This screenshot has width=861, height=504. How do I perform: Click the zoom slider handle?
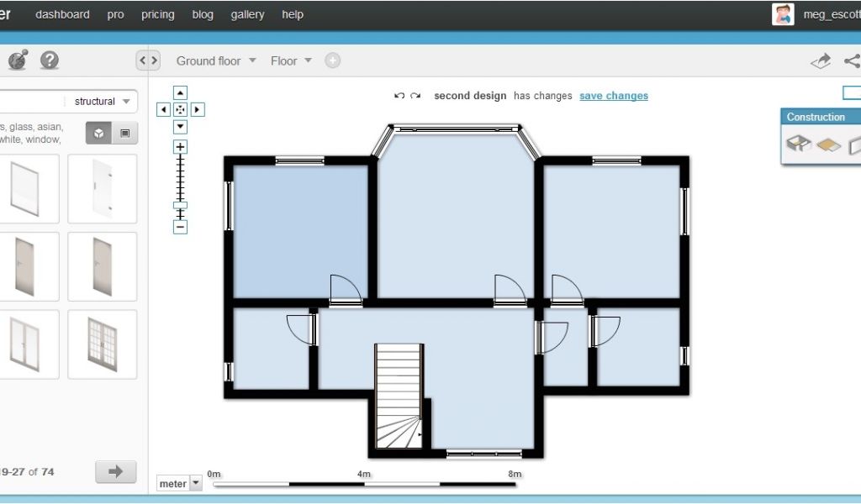180,205
